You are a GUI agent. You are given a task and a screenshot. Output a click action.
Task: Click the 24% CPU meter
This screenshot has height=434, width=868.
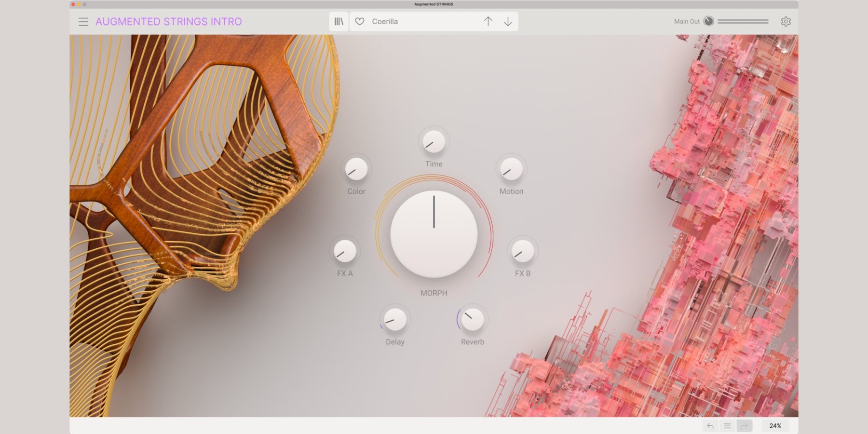point(775,426)
